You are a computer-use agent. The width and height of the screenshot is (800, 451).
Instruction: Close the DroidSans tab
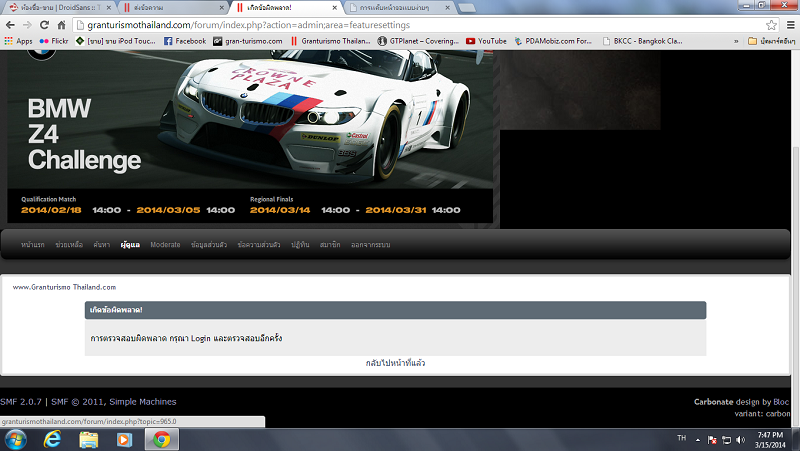[x=108, y=8]
